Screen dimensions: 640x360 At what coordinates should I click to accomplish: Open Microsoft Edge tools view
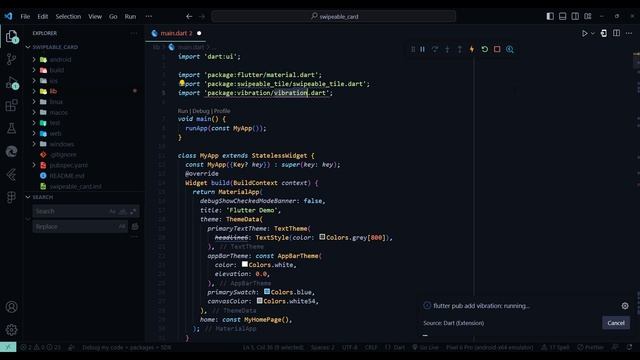coord(11,151)
